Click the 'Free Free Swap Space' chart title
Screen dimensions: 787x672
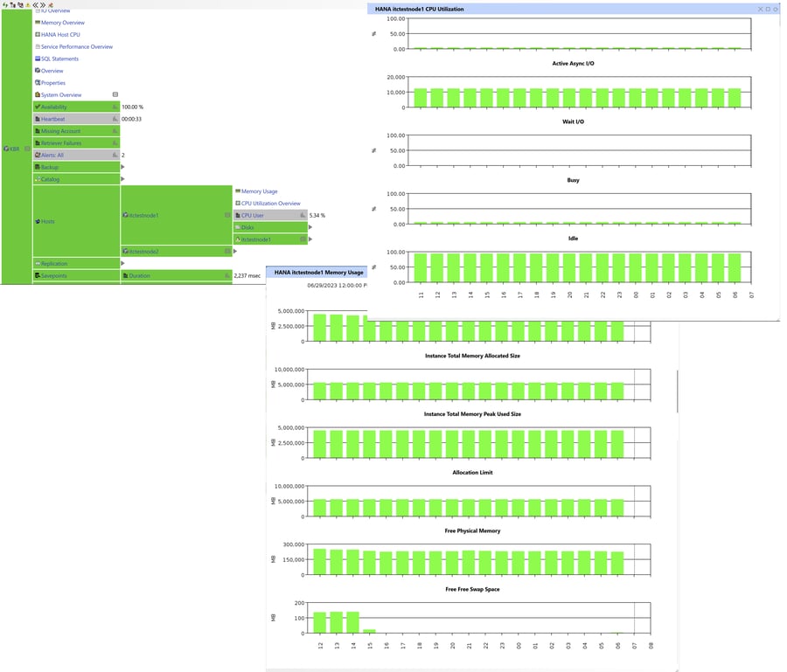point(472,589)
